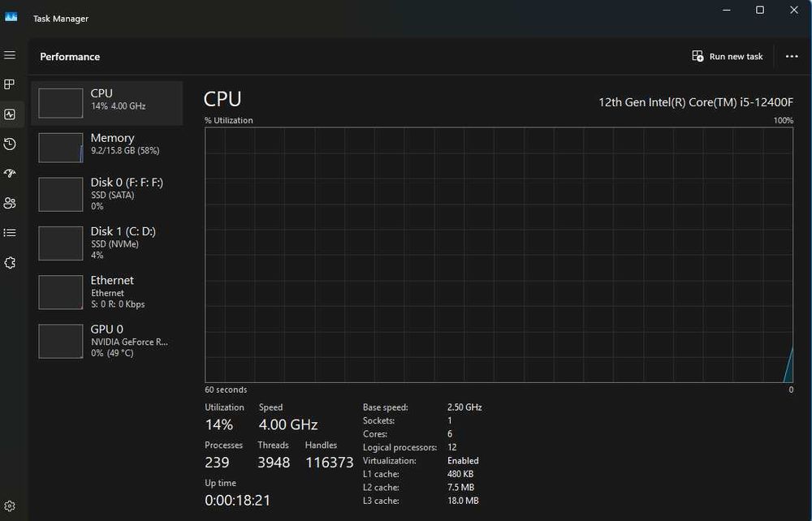Open App history page icon
This screenshot has height=521, width=812.
coord(10,144)
